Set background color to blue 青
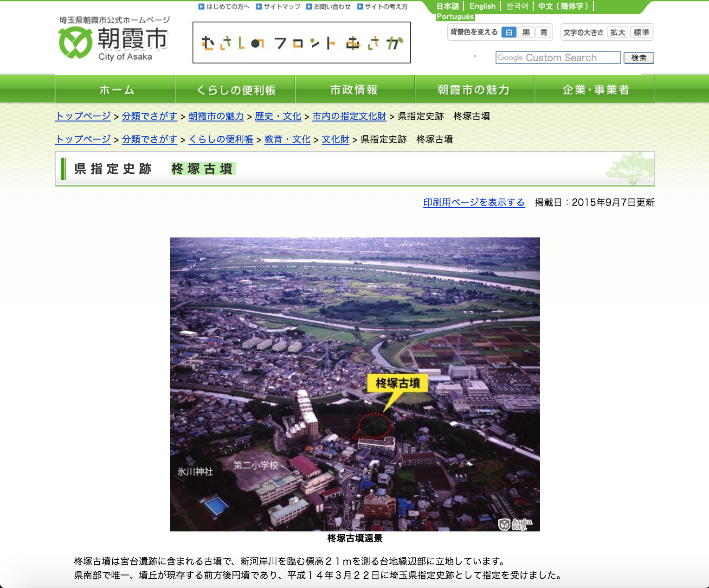Image resolution: width=709 pixels, height=588 pixels. tap(544, 32)
